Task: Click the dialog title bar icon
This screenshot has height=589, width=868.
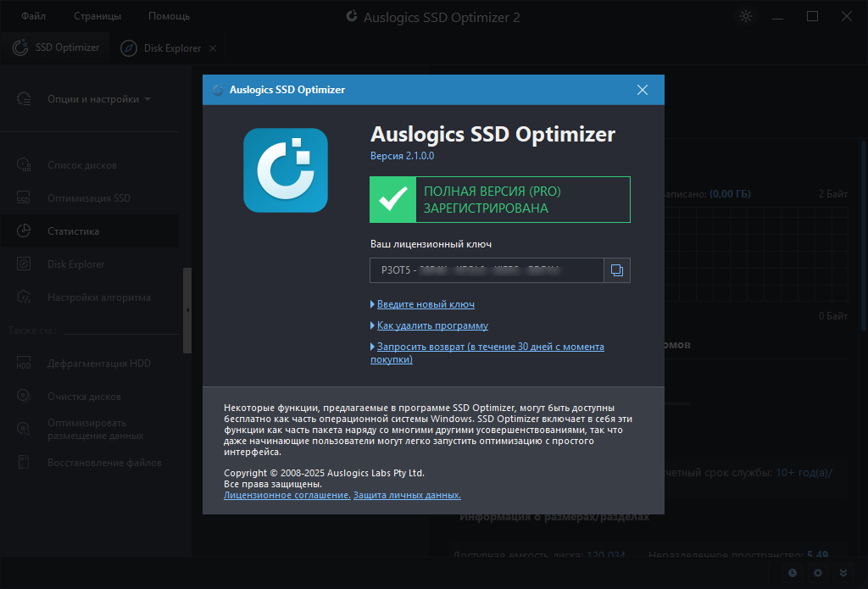Action: (218, 90)
